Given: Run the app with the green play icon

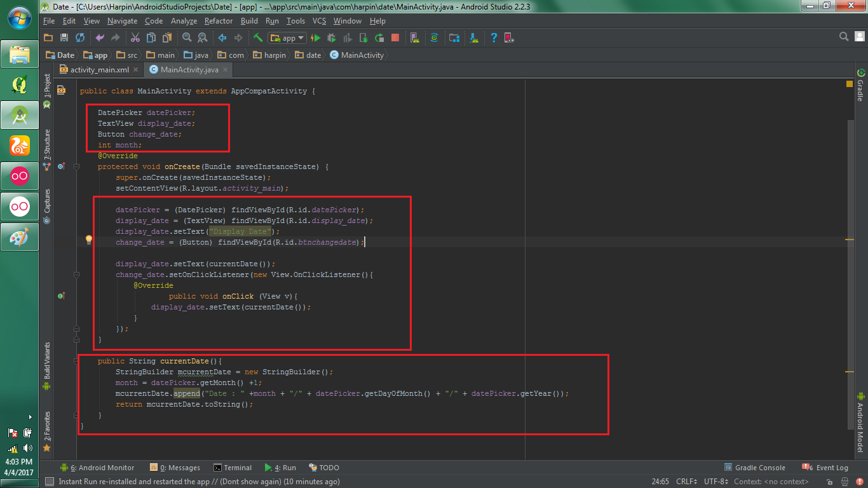Looking at the screenshot, I should point(315,38).
